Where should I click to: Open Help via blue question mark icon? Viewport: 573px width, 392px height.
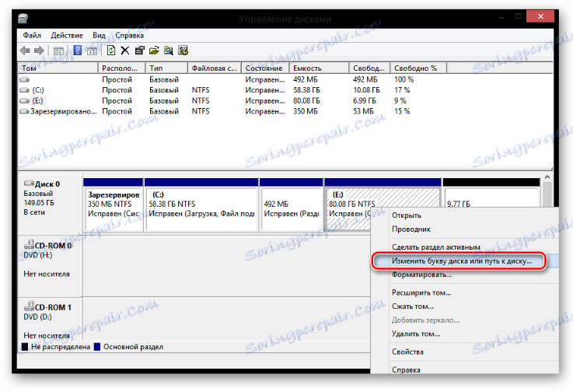click(x=78, y=50)
